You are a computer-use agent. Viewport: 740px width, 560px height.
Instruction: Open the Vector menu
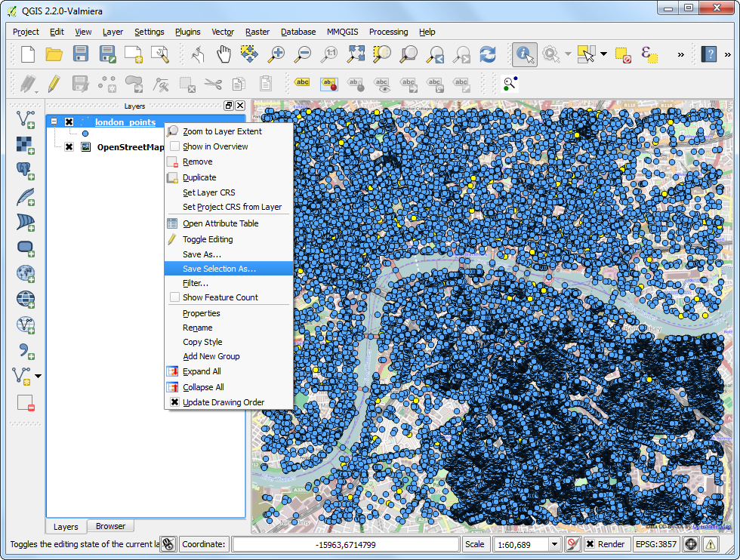pyautogui.click(x=223, y=32)
